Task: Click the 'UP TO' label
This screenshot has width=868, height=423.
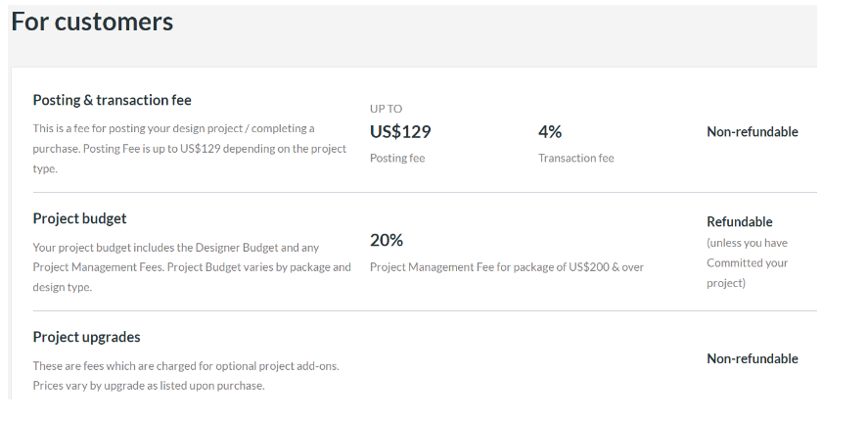Action: point(386,109)
